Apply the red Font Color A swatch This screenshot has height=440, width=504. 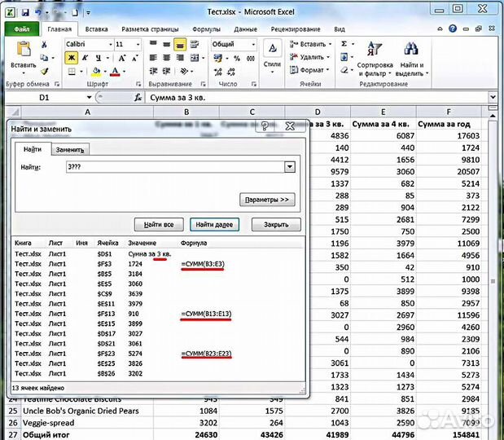[x=115, y=72]
